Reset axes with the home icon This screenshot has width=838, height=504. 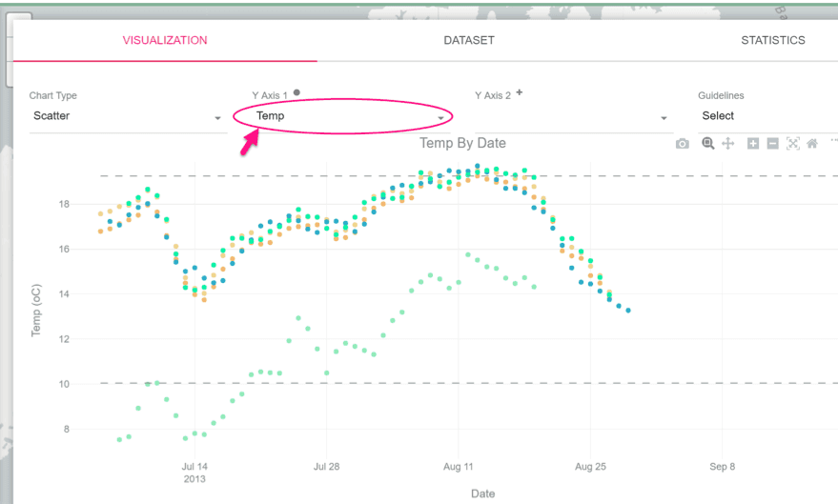click(812, 143)
